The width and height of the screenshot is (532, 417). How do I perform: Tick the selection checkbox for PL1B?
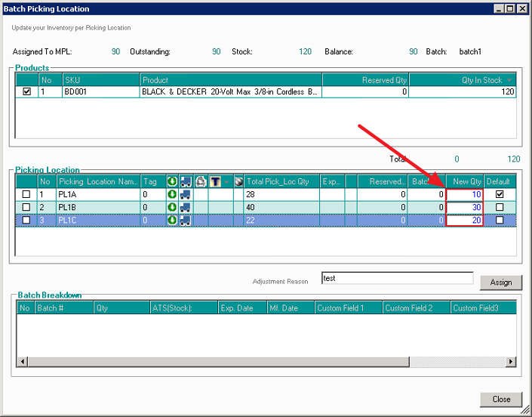pos(26,207)
